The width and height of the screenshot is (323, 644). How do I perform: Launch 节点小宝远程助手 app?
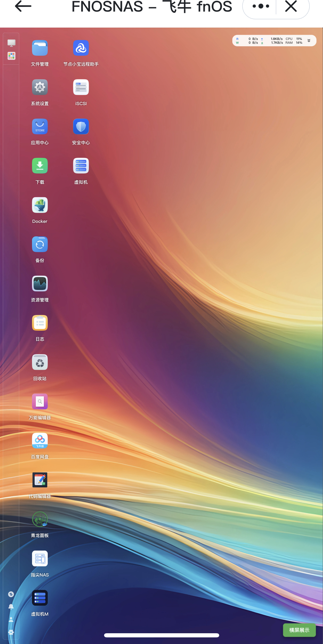coord(81,48)
